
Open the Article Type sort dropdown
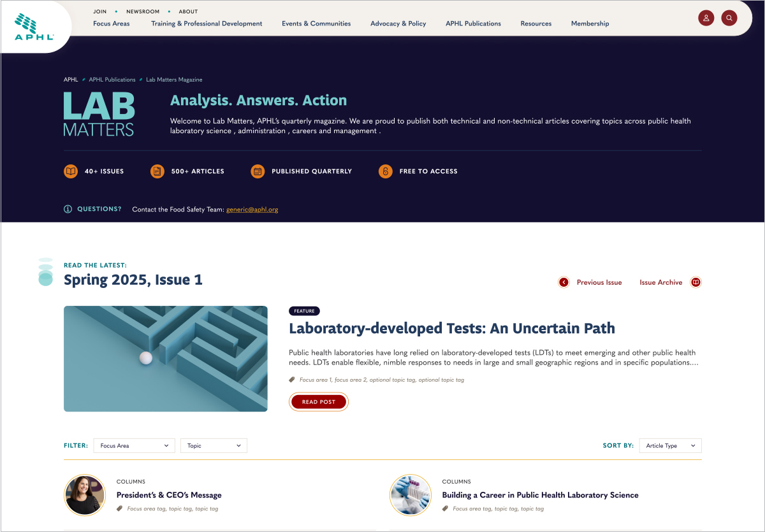[671, 445]
